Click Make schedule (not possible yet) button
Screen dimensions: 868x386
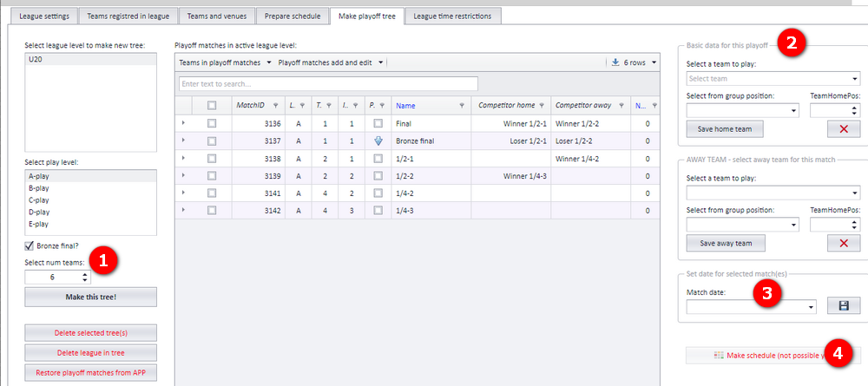[x=773, y=355]
